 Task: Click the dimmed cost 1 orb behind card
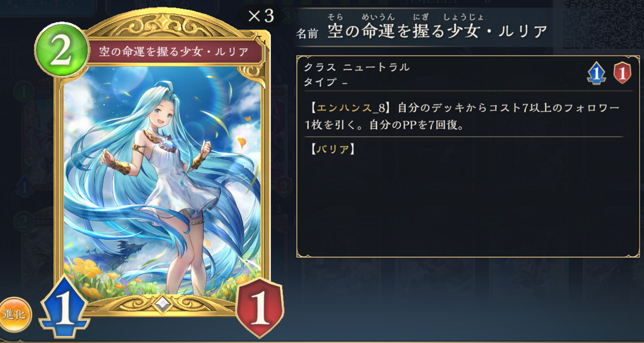pos(23,92)
